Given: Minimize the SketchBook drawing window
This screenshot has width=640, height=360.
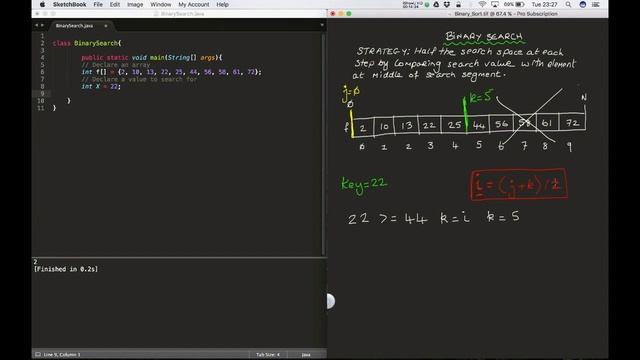Looking at the screenshot, I should click(341, 13).
